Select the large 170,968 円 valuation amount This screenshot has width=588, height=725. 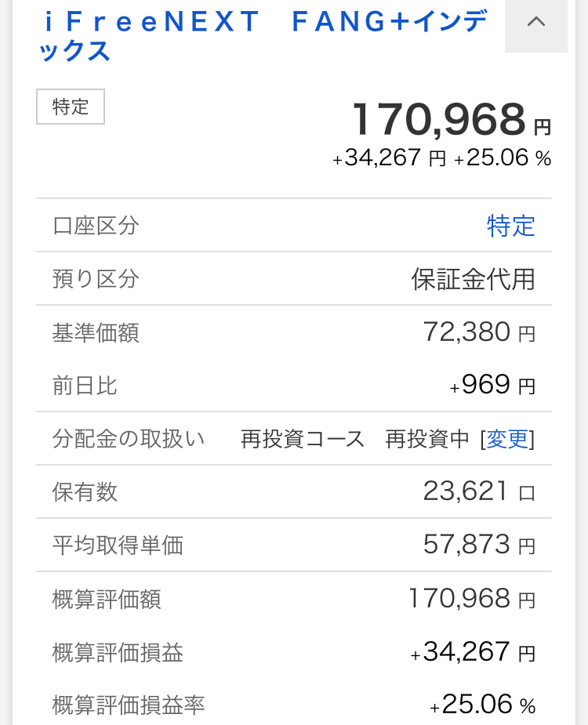click(452, 120)
